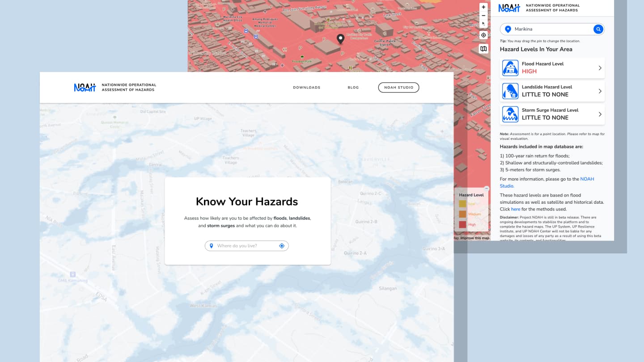Click 'Quirino 2-C' map label
644x362 pixels.
click(371, 194)
